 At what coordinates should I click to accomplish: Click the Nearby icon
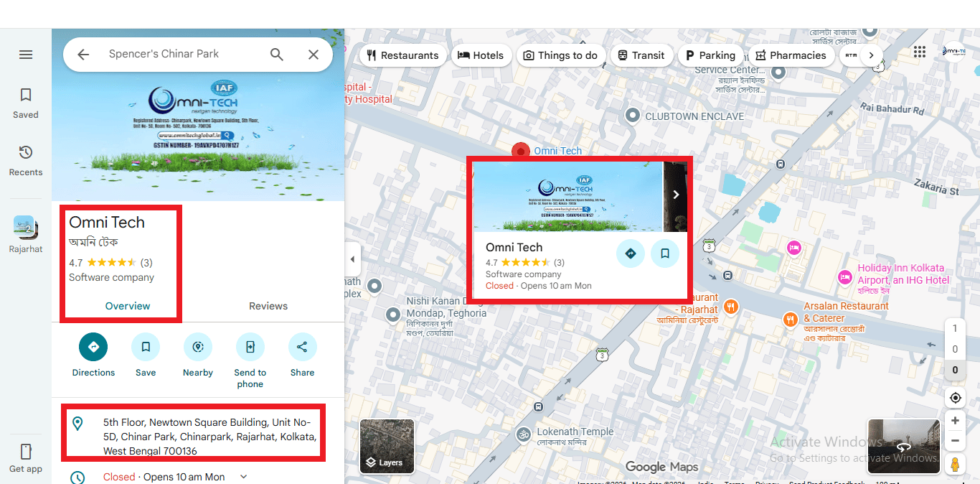[198, 347]
